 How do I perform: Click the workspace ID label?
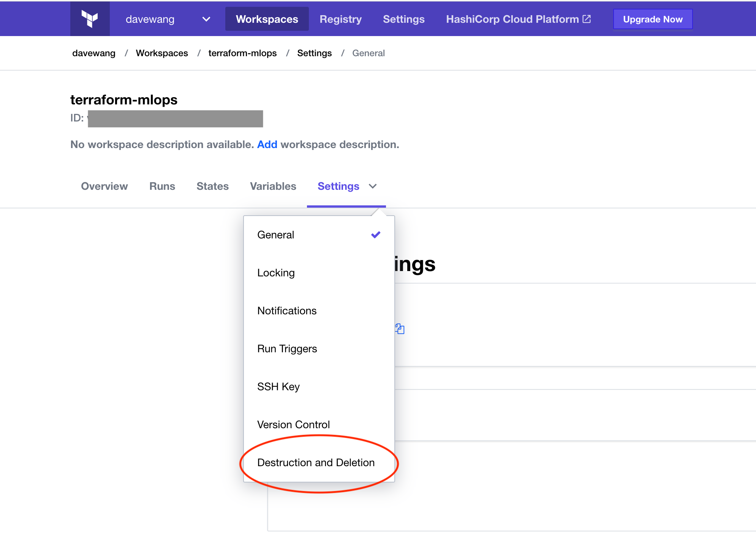click(x=77, y=118)
